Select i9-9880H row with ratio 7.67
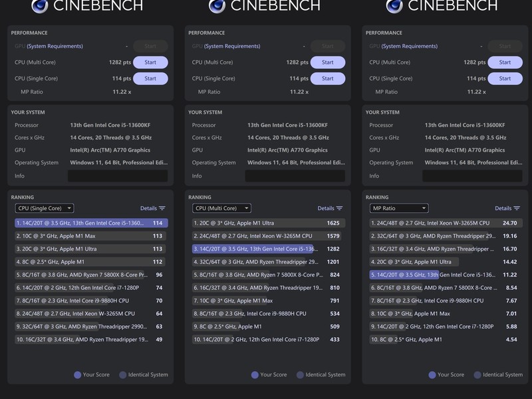Viewport: 532px width, 399px height. [446, 301]
